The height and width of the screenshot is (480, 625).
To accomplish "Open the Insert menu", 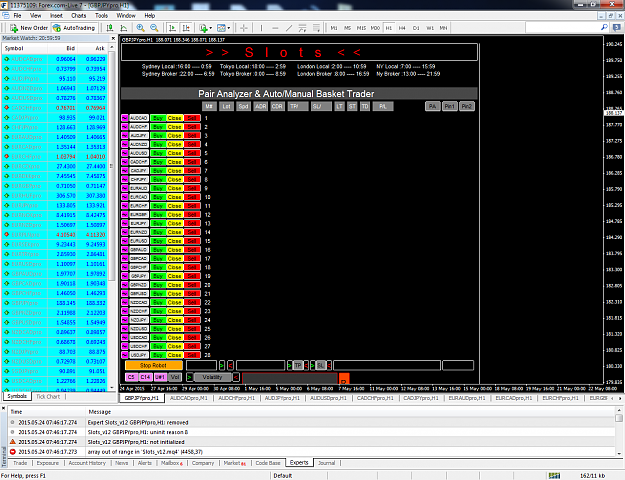I will tap(56, 16).
